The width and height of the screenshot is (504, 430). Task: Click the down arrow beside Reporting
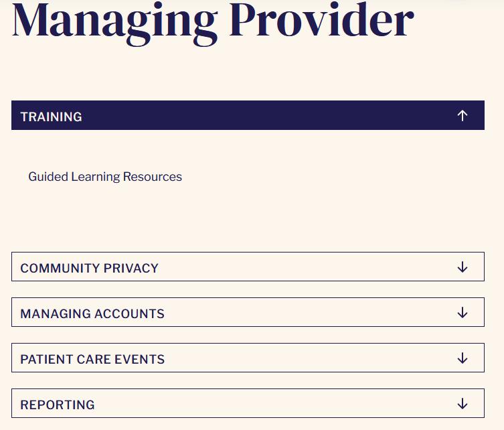[x=463, y=404]
